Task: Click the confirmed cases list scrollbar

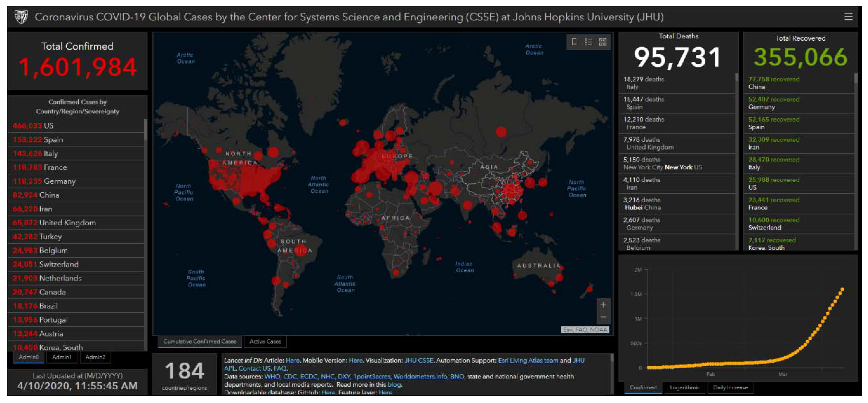Action: click(146, 129)
